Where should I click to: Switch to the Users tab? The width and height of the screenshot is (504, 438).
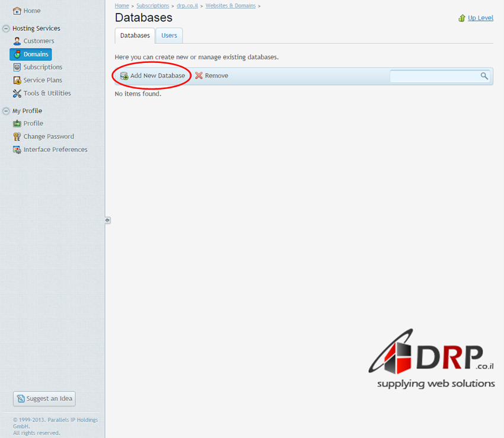[x=169, y=36]
